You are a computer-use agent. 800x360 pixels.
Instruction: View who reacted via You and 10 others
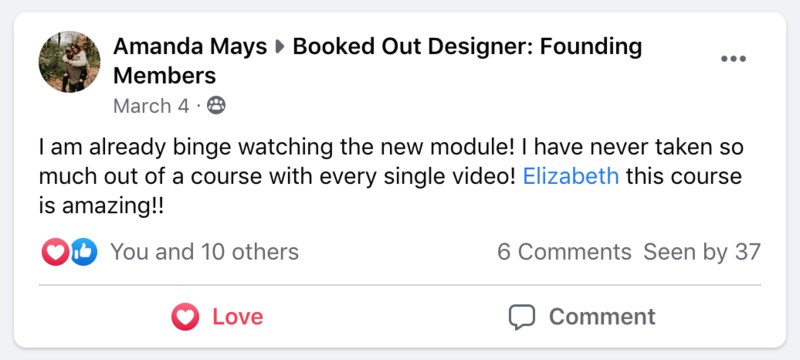(205, 252)
